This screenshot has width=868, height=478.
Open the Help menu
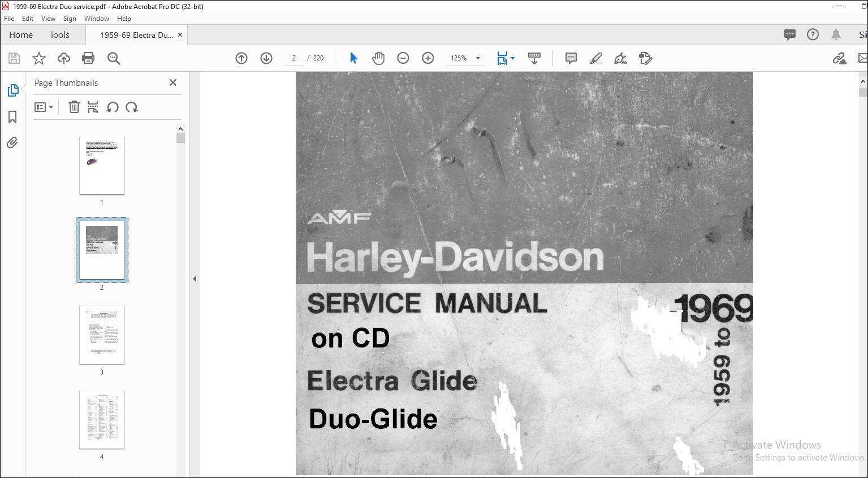(x=124, y=19)
